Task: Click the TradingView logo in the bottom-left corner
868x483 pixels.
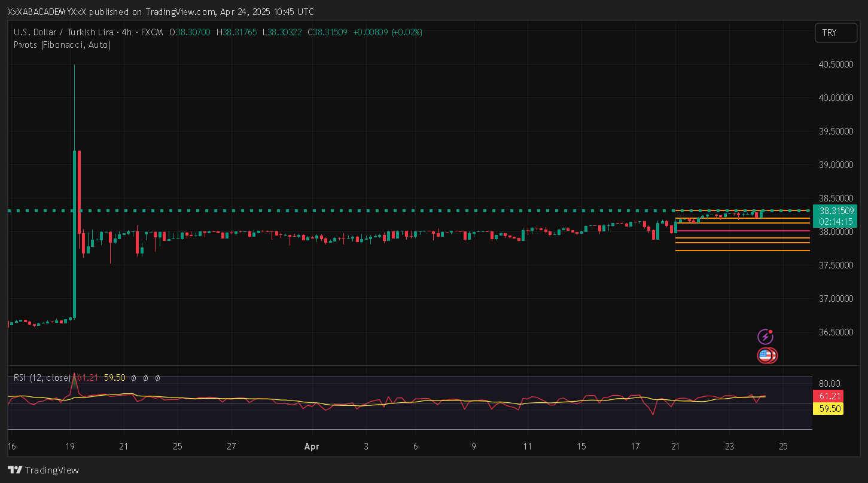Action: click(43, 470)
